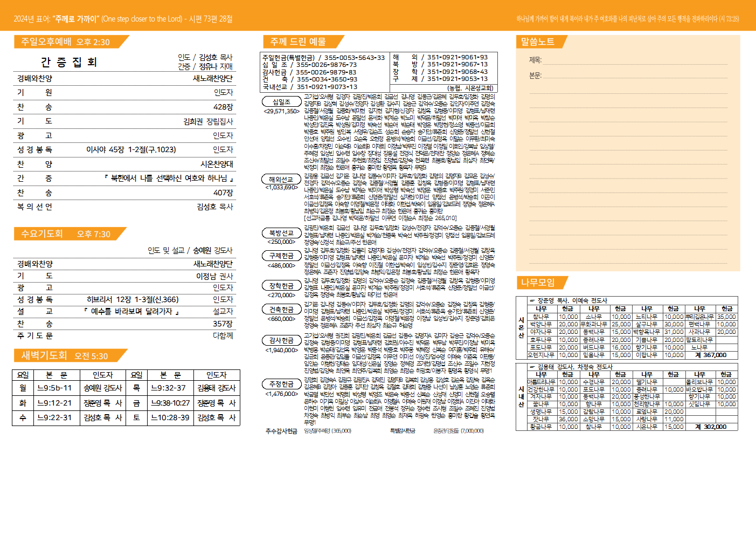756x535 pixels.
Task: Click hymn number '428장'
Action: point(223,107)
